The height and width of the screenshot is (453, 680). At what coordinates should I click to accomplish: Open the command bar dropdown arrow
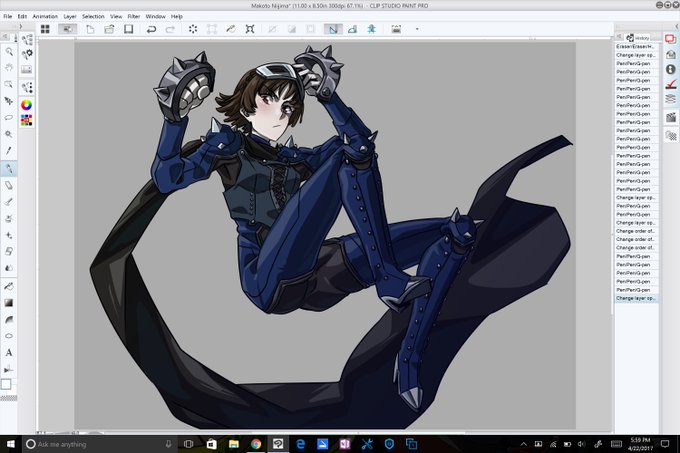click(x=417, y=29)
